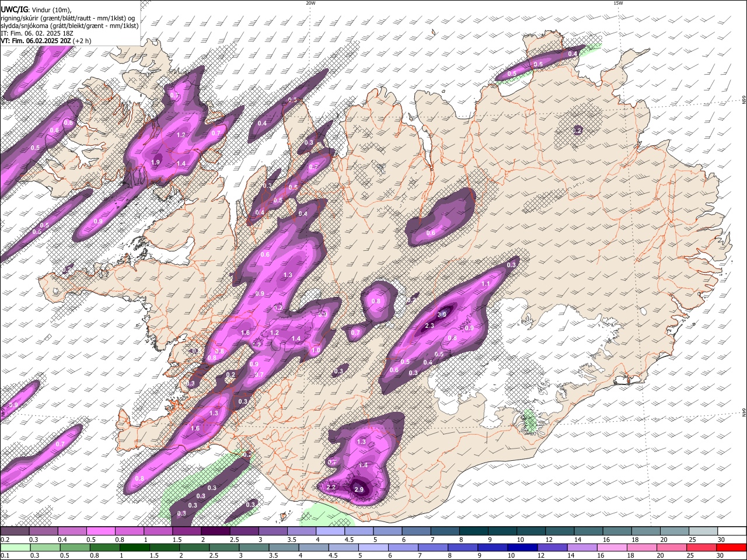Click the dark teal swatch labeled 9 in snow scale
The width and height of the screenshot is (747, 560).
point(502,531)
